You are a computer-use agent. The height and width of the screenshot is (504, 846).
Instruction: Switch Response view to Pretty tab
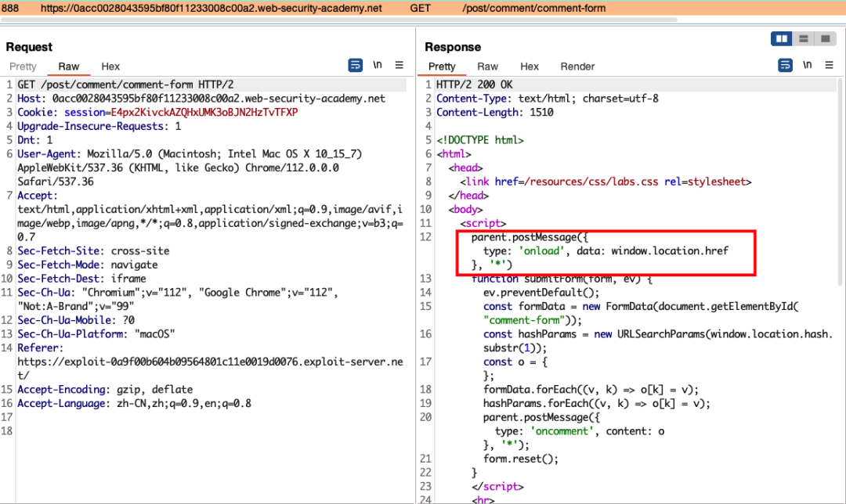pos(442,67)
